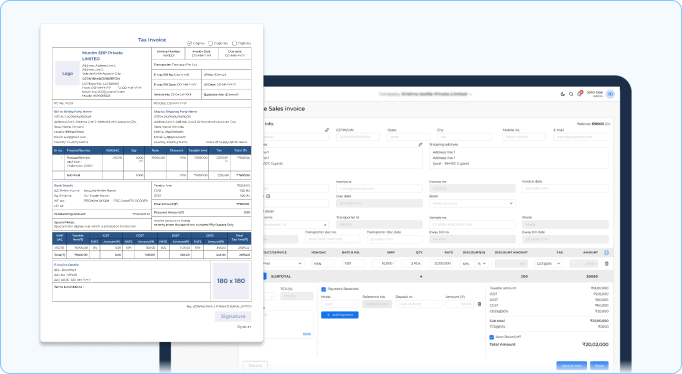682x374 pixels.
Task: Click the edit pencil icon beside Shipping address
Action: click(420, 144)
